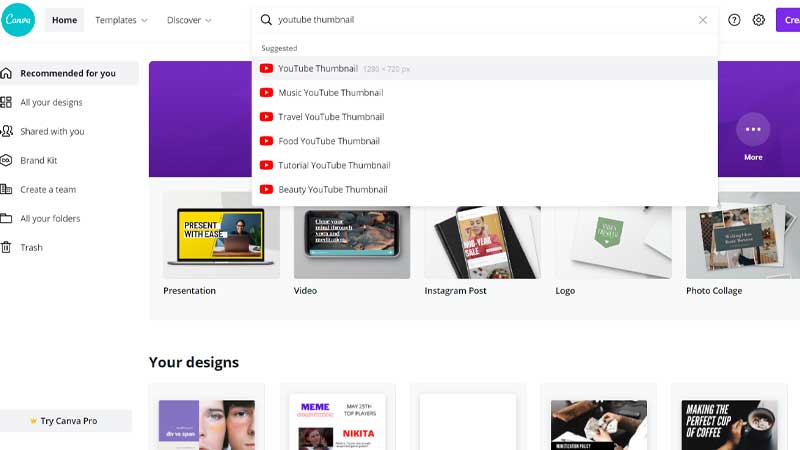Click the Create a team building icon

point(6,189)
